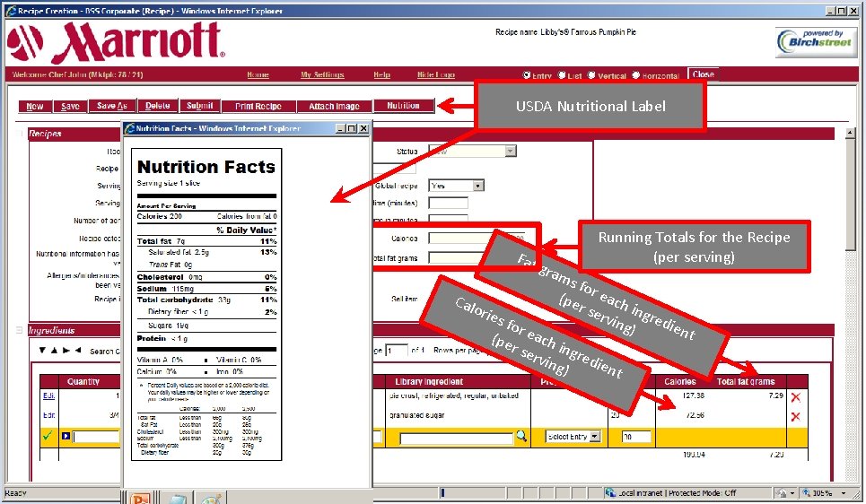The width and height of the screenshot is (866, 504).
Task: Collapse the Ingredients section expander
Action: point(20,330)
